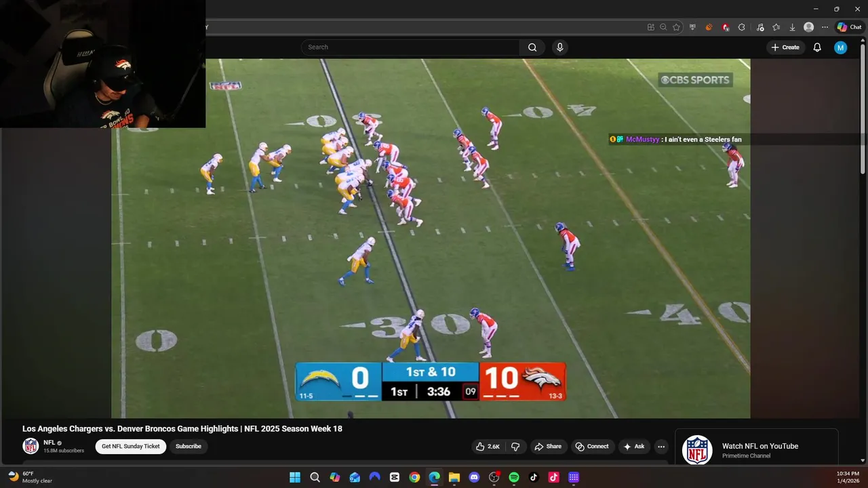Image resolution: width=868 pixels, height=488 pixels.
Task: Click the video title text
Action: (182, 428)
